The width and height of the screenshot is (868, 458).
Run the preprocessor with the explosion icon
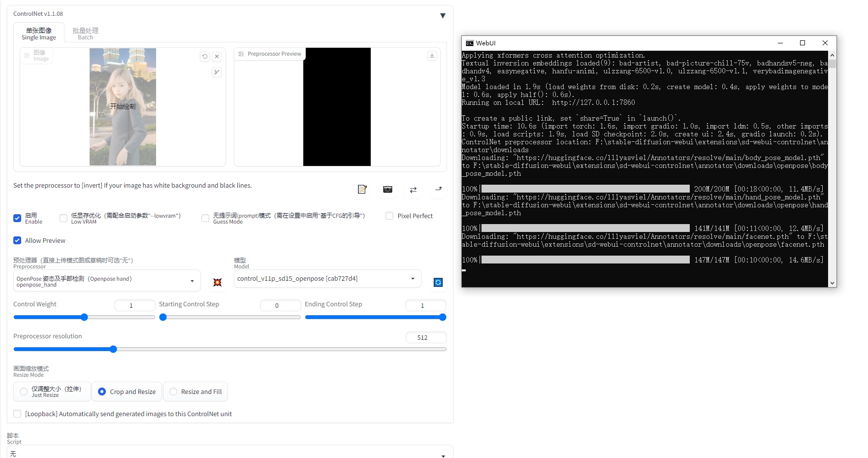[217, 282]
